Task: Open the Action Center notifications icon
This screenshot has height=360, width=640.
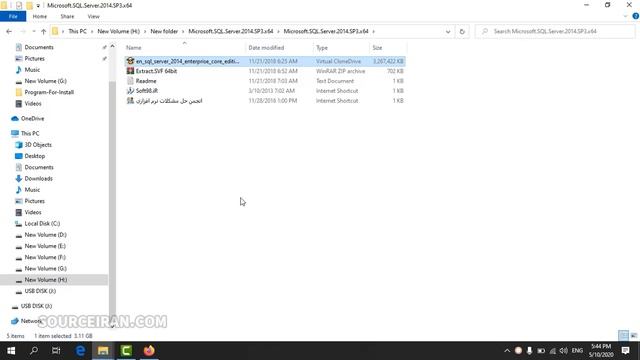Action: click(x=626, y=351)
